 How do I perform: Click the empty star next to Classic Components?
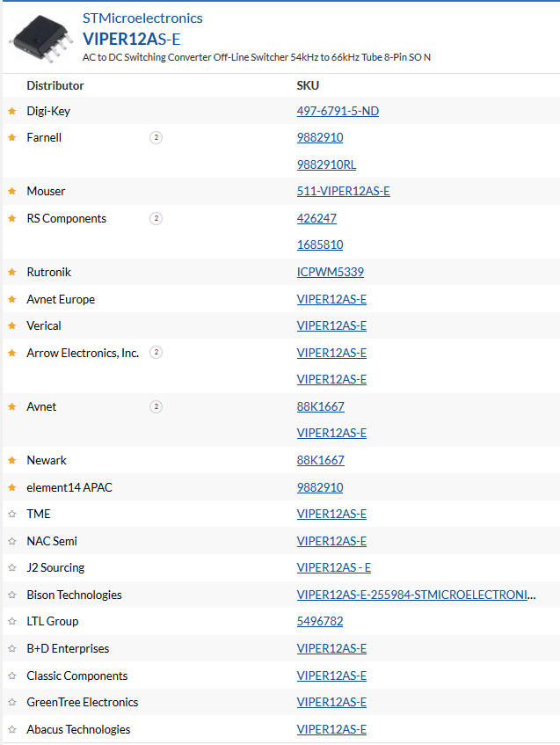[x=12, y=676]
